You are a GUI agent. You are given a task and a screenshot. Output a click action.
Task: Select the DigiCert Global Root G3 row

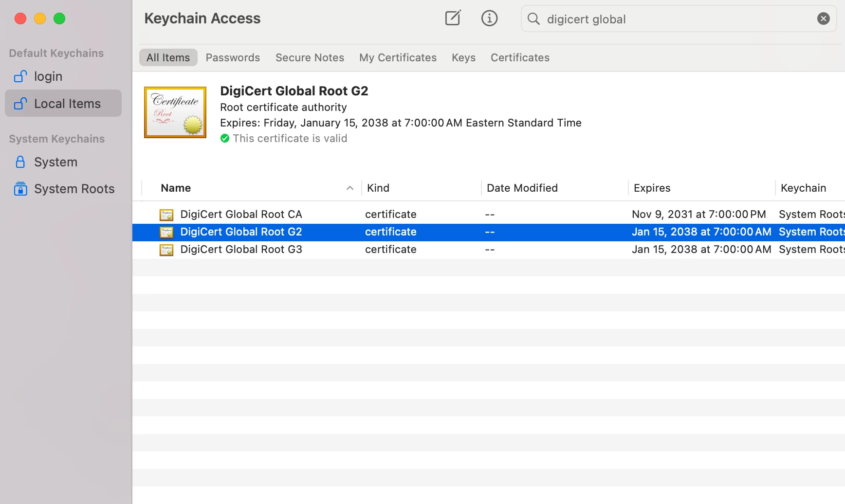(489, 250)
